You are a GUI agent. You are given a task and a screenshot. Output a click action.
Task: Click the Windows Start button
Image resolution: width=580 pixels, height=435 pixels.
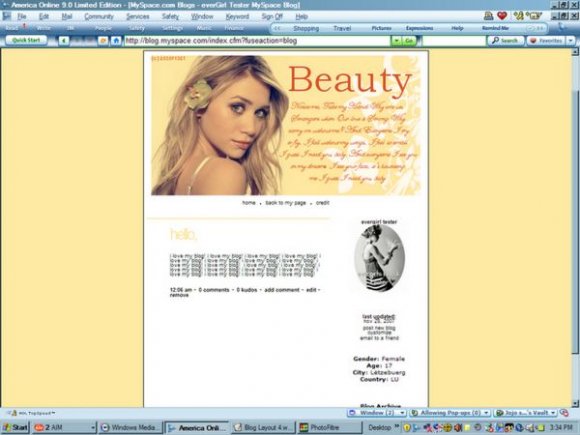click(15, 428)
